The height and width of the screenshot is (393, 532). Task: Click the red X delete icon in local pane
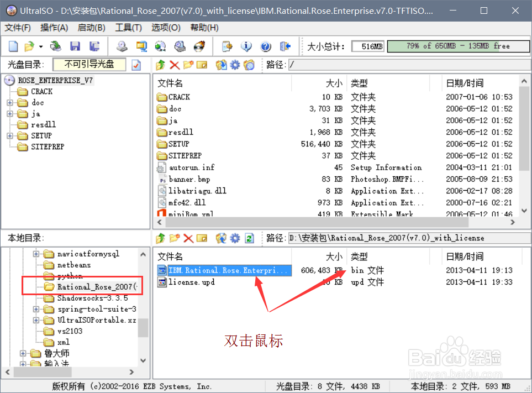tap(188, 238)
